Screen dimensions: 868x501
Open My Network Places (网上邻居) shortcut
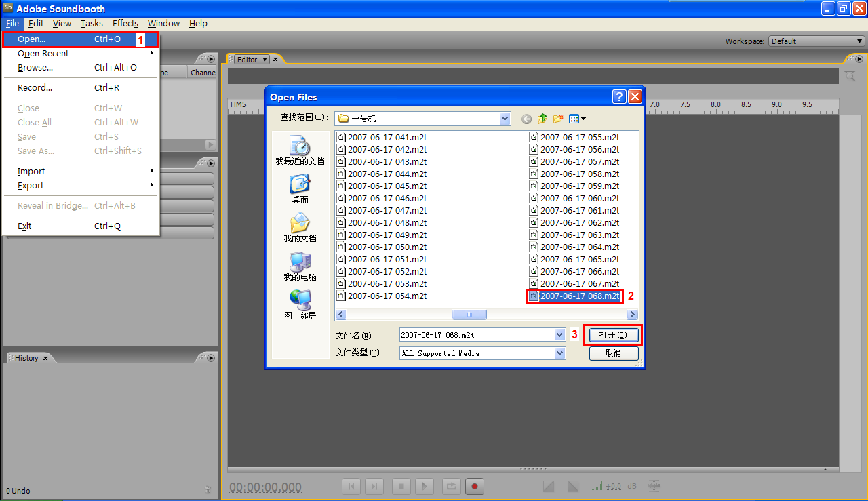click(300, 305)
